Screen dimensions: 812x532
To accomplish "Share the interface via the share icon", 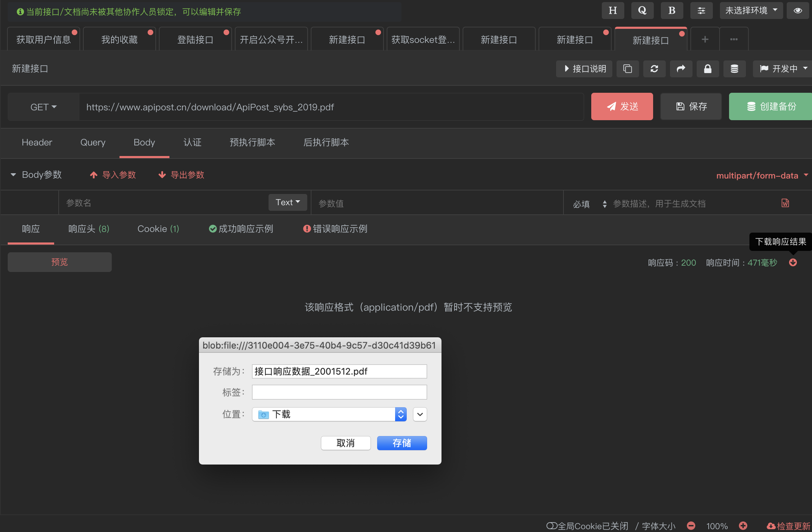I will pyautogui.click(x=681, y=69).
